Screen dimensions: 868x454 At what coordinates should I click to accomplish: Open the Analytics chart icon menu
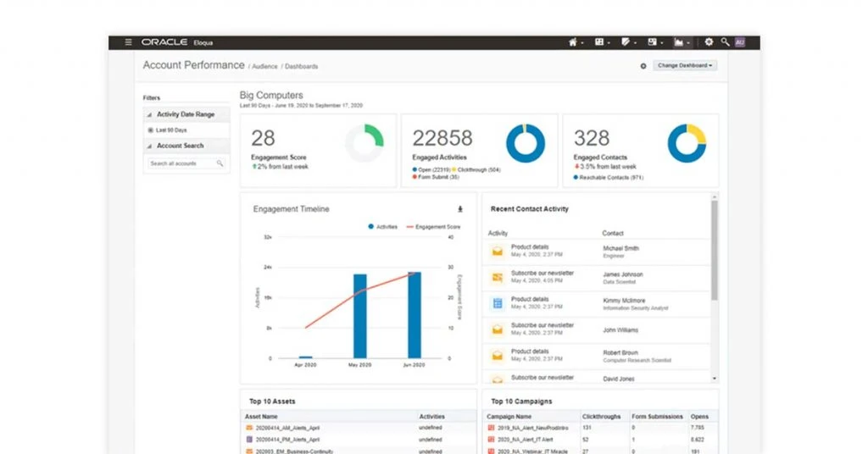pyautogui.click(x=680, y=42)
